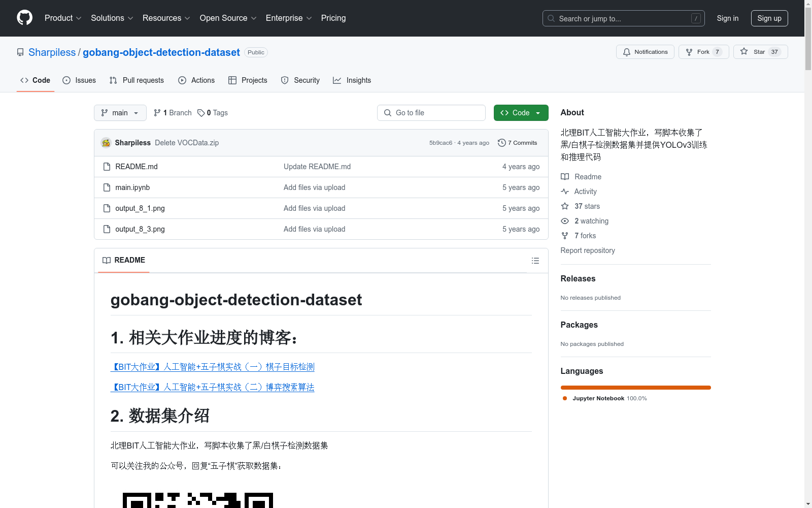Click the Sharpiless avatar in commit bar
Screen dimensions: 812x508
[x=106, y=143]
